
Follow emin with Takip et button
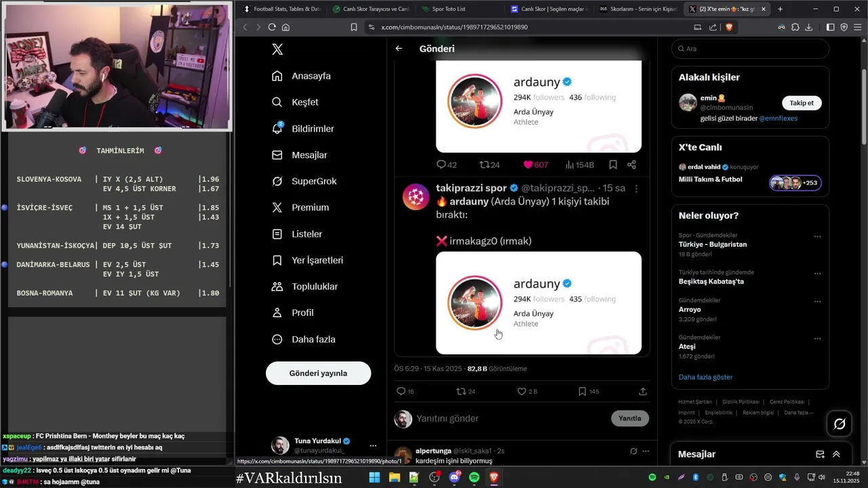click(802, 103)
